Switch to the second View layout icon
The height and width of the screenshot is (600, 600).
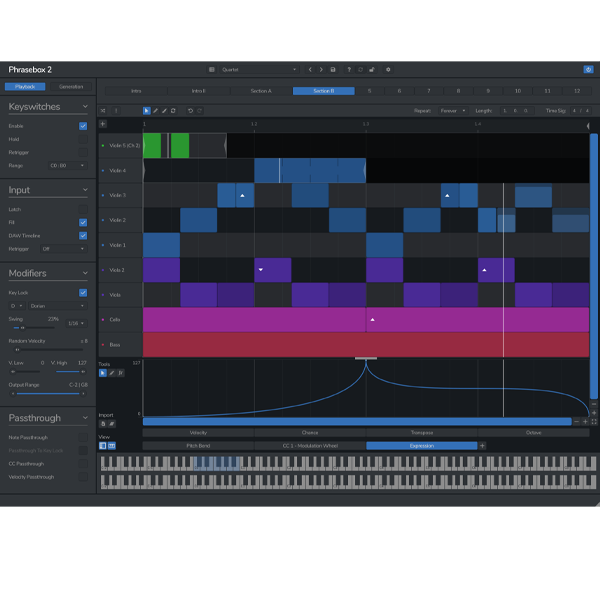coord(112,446)
